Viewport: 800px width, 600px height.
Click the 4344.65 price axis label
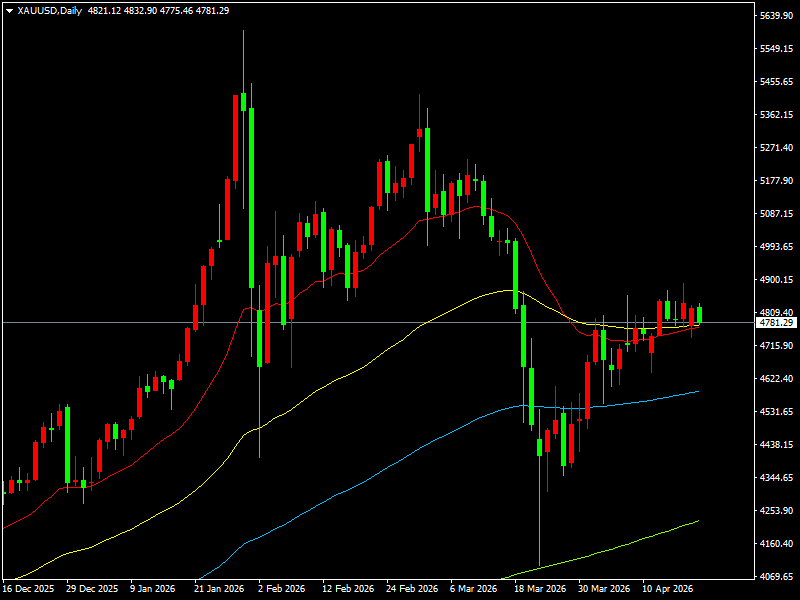[777, 478]
